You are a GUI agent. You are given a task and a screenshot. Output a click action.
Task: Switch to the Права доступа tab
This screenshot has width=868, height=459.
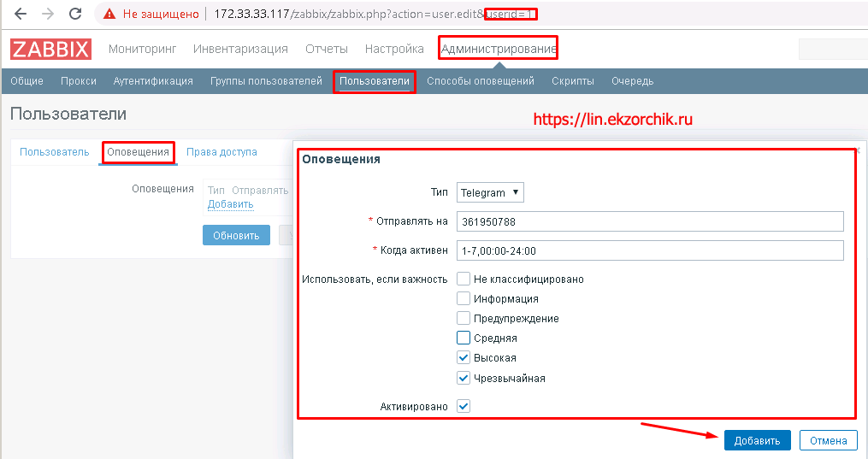(221, 152)
